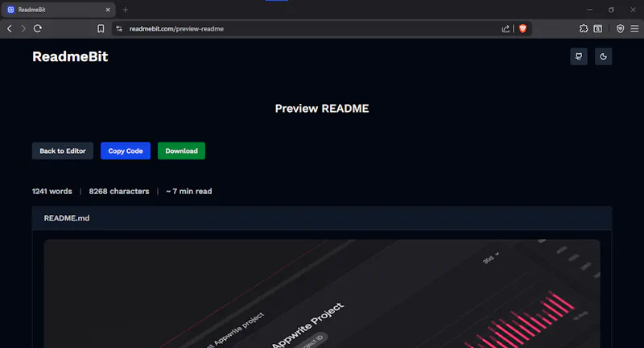This screenshot has height=348, width=644.
Task: Open browser extensions puzzle icon
Action: coord(584,29)
